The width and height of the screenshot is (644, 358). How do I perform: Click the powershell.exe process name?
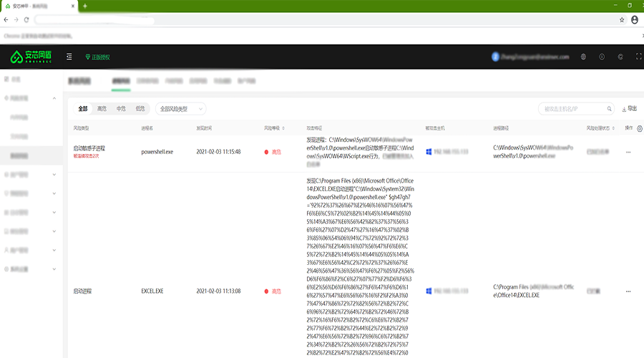click(x=157, y=152)
